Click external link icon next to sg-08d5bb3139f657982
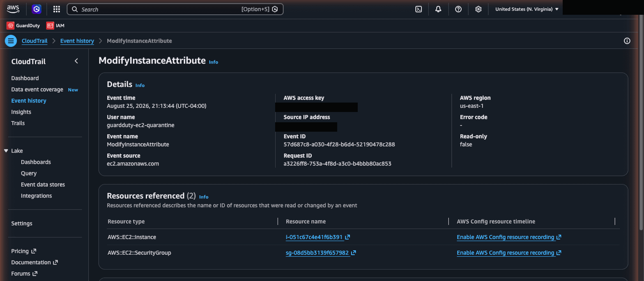Screen dimensions: 644x281 [353, 253]
